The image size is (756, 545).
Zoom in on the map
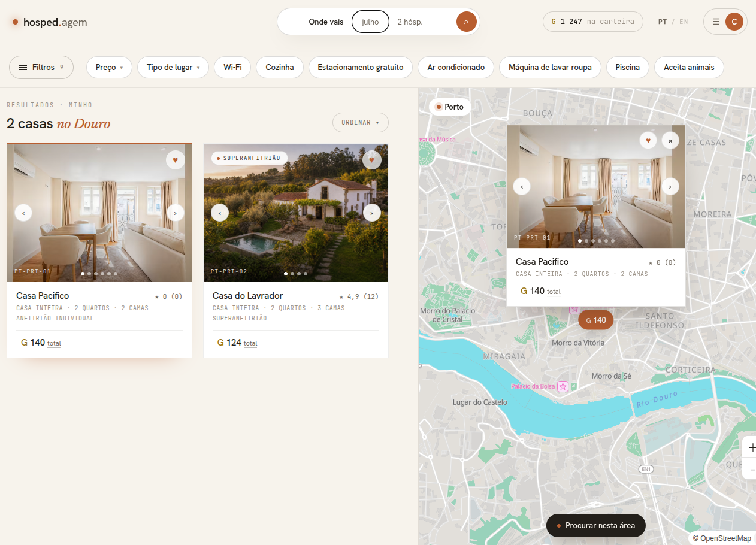click(x=751, y=447)
